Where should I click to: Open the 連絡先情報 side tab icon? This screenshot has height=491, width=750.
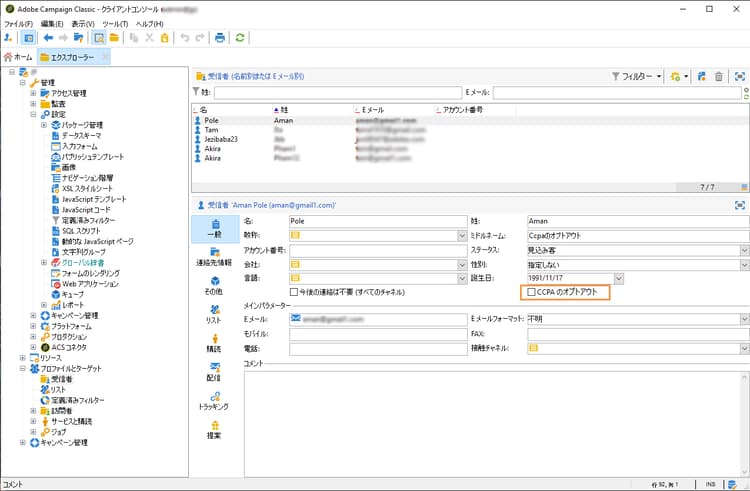tap(214, 256)
